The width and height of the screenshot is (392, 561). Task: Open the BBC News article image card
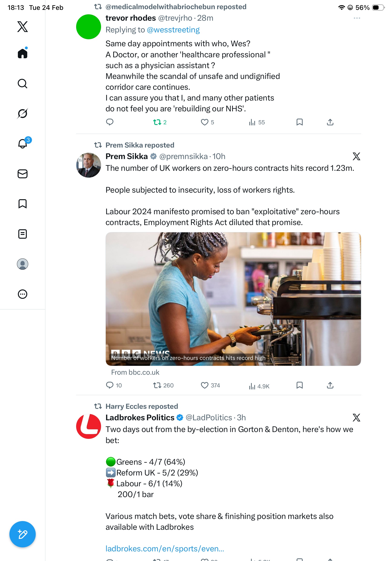[233, 299]
